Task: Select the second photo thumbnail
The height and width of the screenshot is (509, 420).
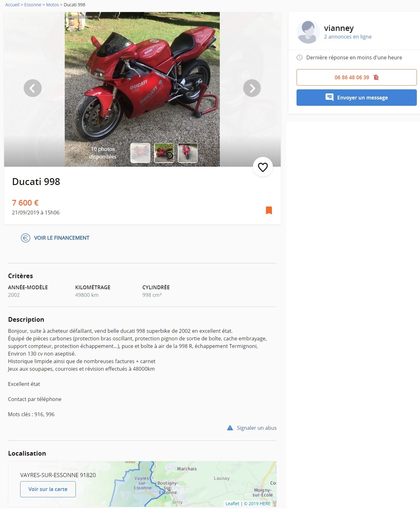Action: click(164, 153)
